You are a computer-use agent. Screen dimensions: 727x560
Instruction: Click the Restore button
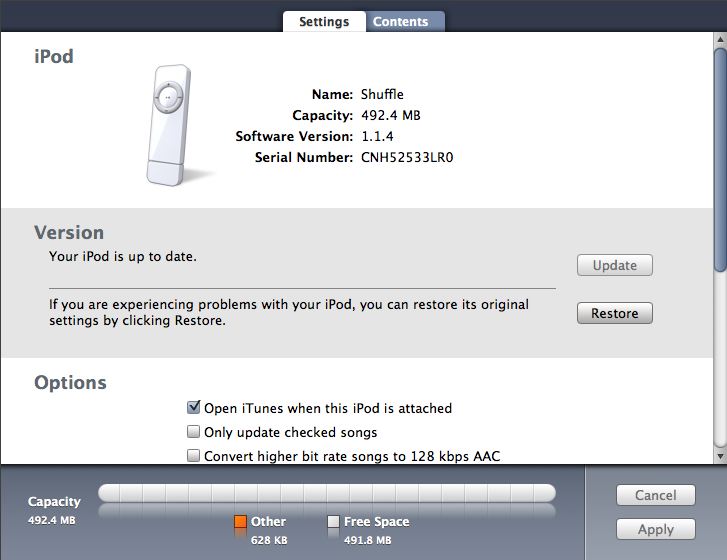point(615,313)
